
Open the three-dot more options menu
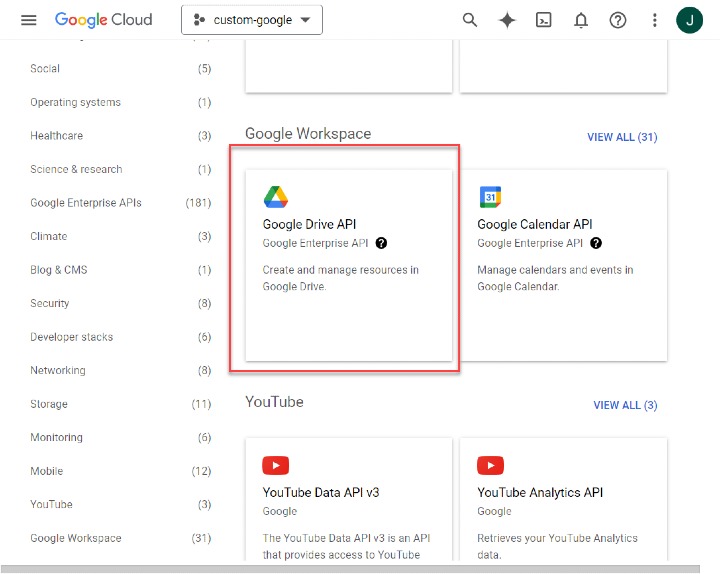tap(655, 20)
